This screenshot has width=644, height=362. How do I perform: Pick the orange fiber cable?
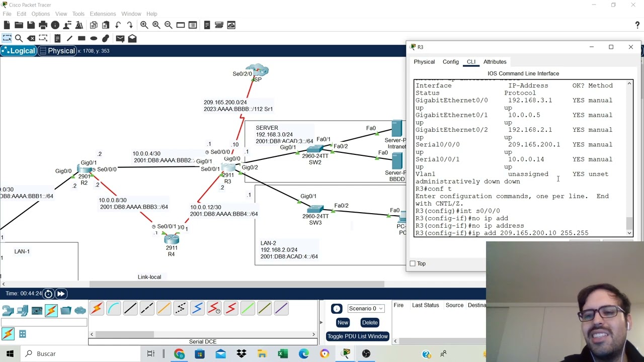[x=164, y=308]
